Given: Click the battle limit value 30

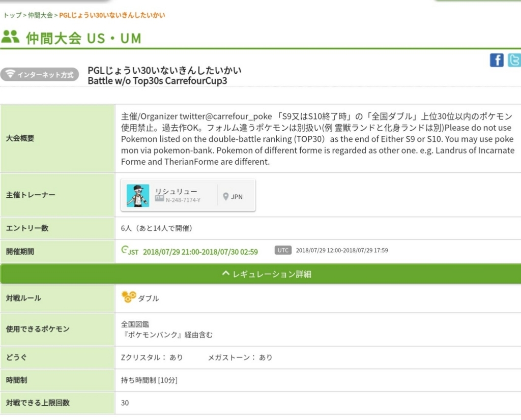Looking at the screenshot, I should (x=125, y=403).
